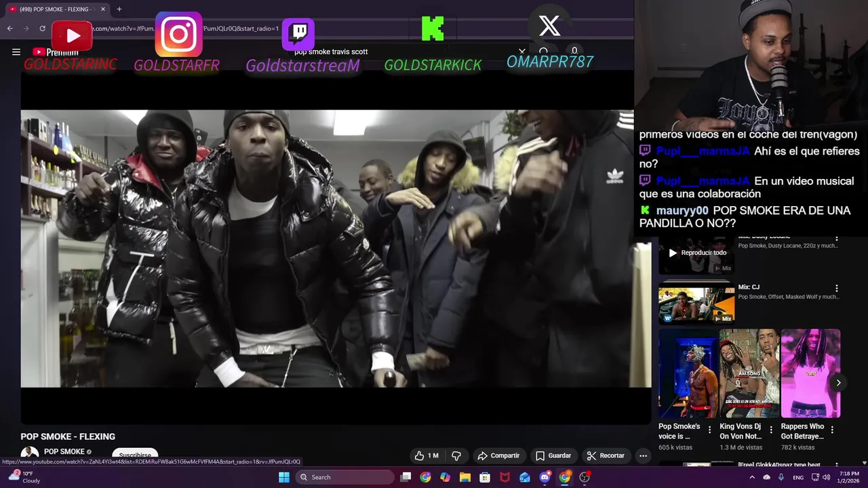Click mauryy00 username in chat overlay
Viewport: 868px width, 488px height.
click(x=682, y=211)
